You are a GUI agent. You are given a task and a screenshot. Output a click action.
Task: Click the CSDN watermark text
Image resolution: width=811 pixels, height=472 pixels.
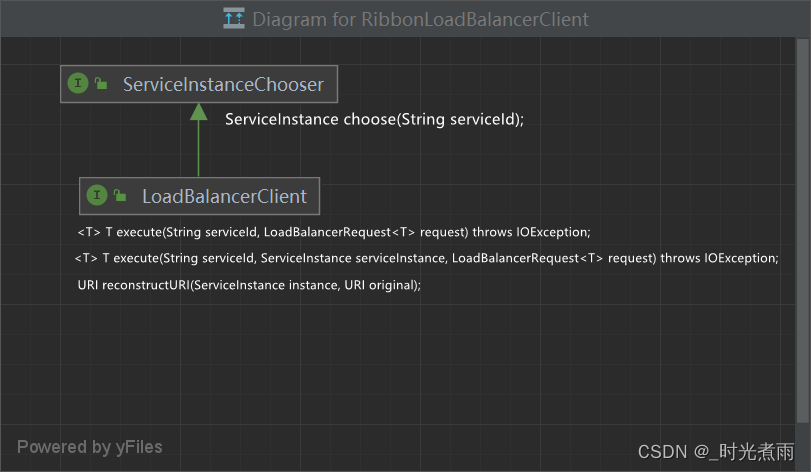(x=716, y=451)
